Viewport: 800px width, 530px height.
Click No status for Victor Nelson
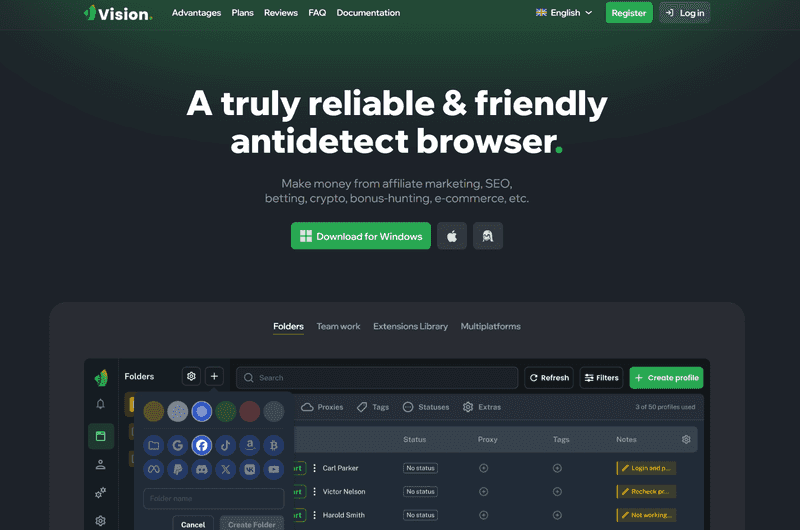[420, 492]
